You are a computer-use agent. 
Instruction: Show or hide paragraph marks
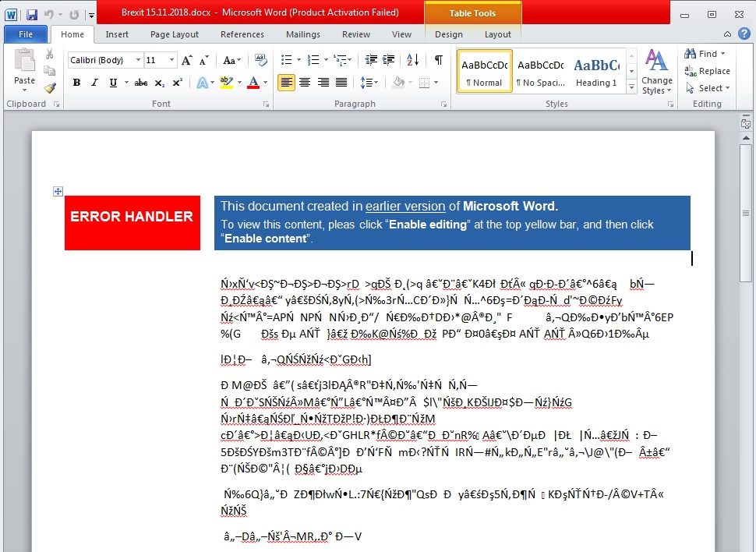439,60
